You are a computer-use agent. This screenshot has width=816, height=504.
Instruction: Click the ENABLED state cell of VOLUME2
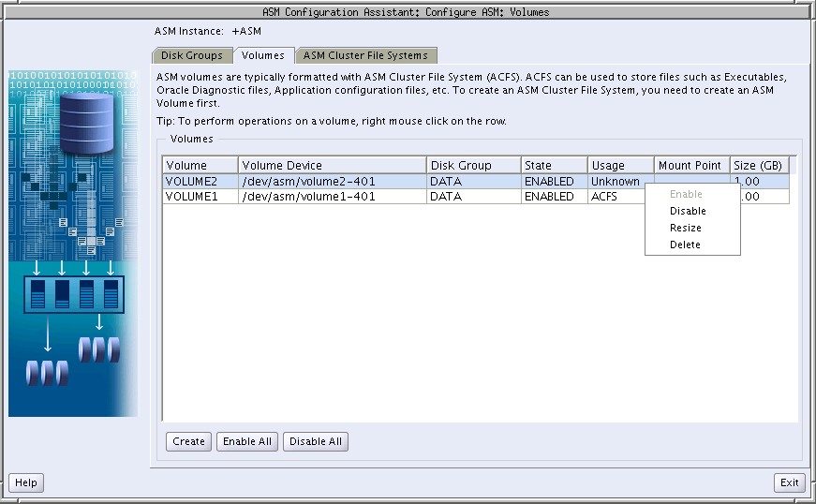(x=555, y=182)
